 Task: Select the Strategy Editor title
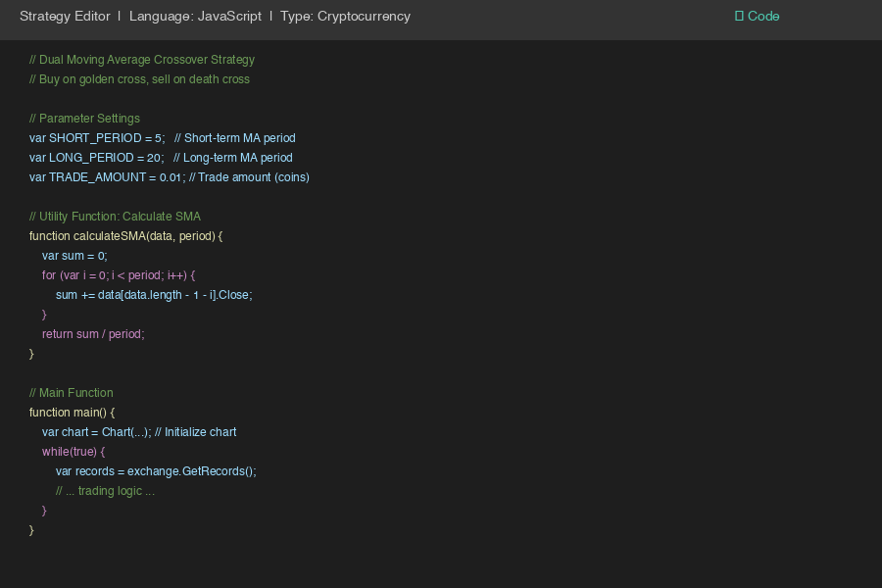(x=65, y=16)
